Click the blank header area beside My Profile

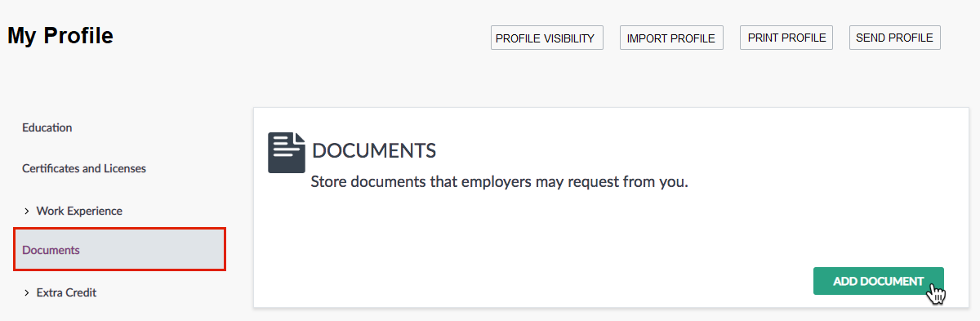[302, 37]
